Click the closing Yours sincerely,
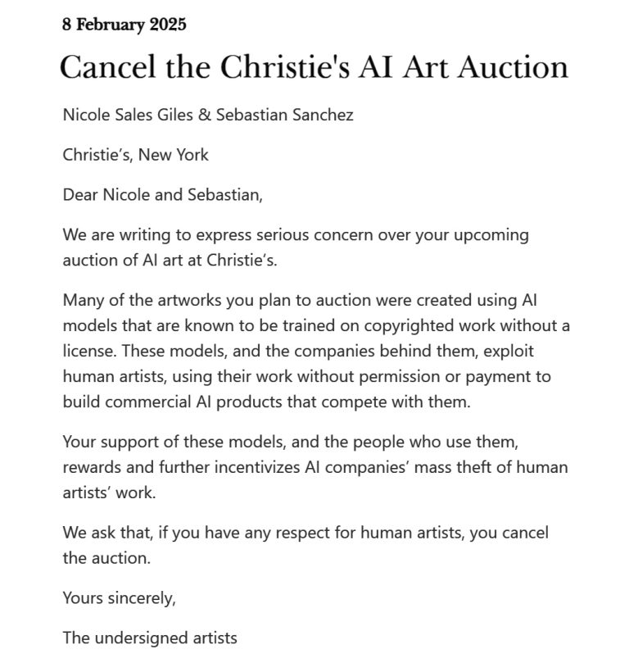 (x=119, y=598)
